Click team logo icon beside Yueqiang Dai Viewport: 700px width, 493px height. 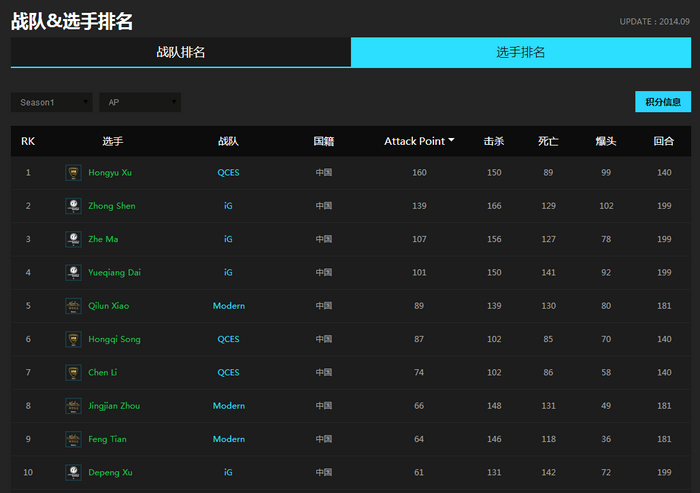[73, 272]
